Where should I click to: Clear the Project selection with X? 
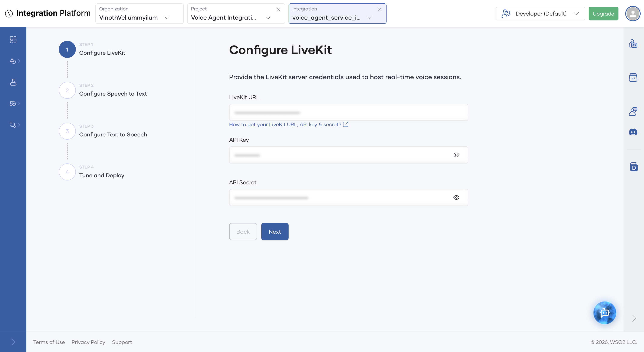[278, 9]
